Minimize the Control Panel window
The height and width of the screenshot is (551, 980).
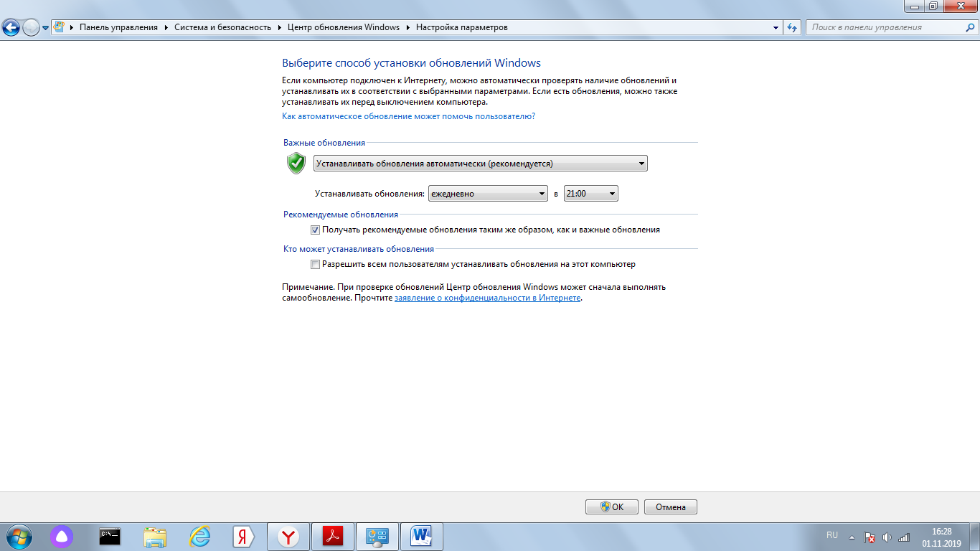[915, 6]
